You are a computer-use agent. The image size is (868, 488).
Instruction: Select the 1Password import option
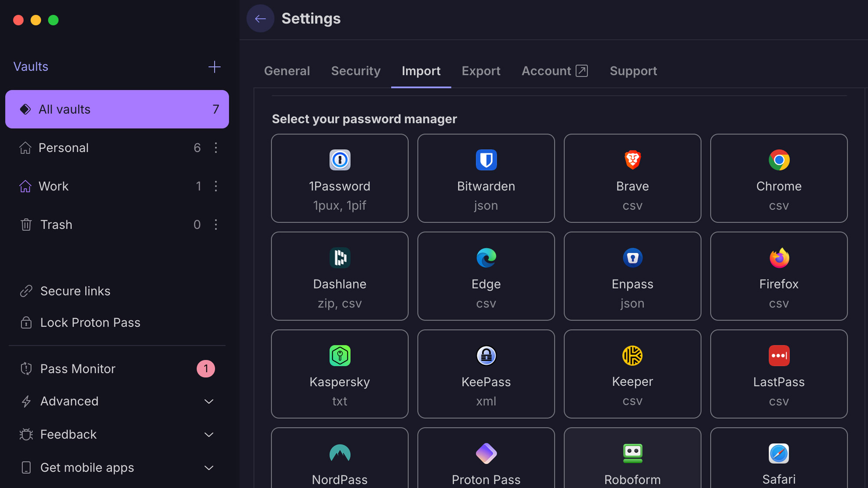pyautogui.click(x=339, y=178)
